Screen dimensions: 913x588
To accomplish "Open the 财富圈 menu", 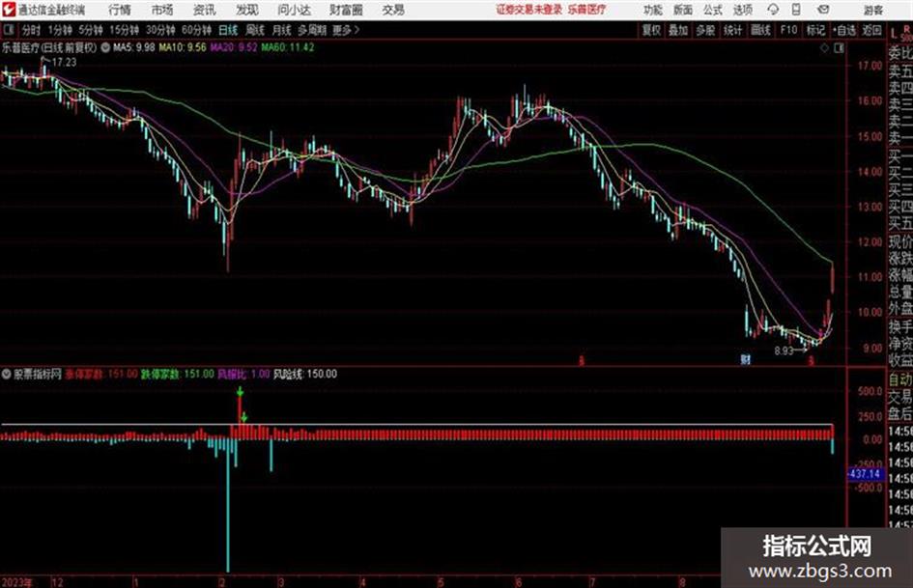I will coord(346,10).
